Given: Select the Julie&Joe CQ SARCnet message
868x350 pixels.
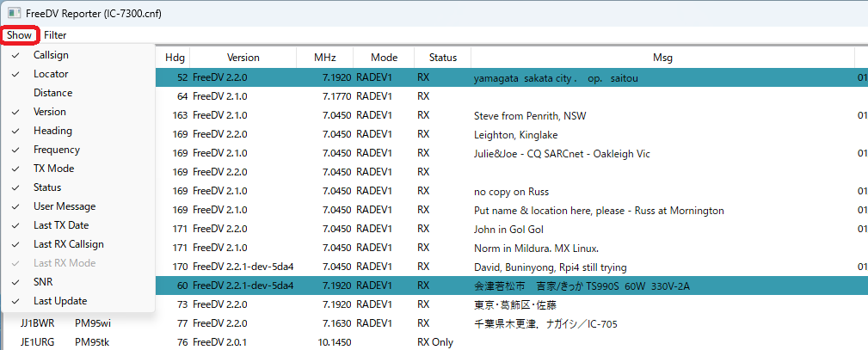Looking at the screenshot, I should [x=562, y=153].
